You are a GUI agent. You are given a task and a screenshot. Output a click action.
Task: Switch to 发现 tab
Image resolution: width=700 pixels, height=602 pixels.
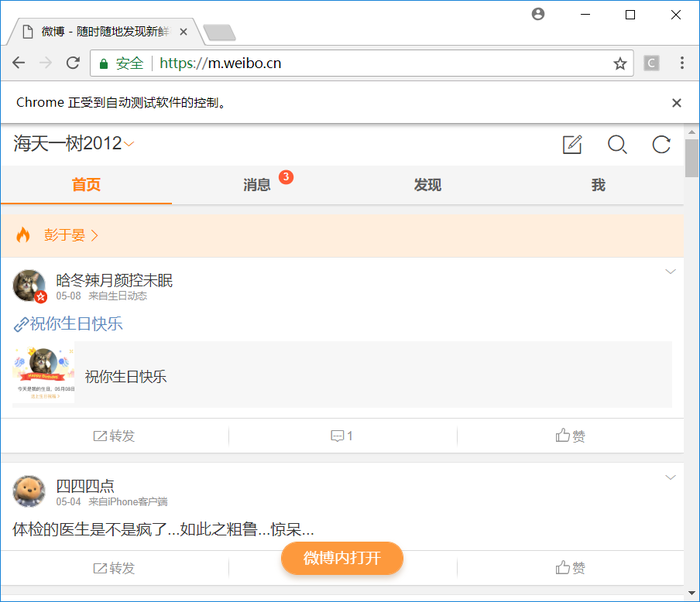click(427, 185)
